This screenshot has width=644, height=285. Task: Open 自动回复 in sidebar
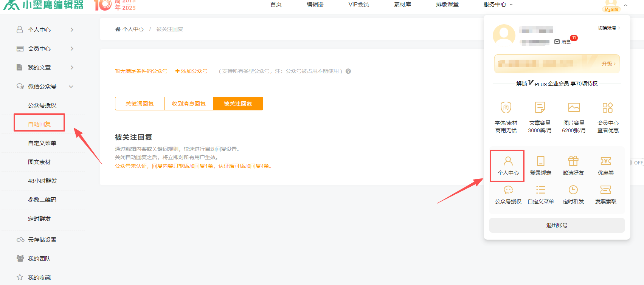(x=39, y=124)
